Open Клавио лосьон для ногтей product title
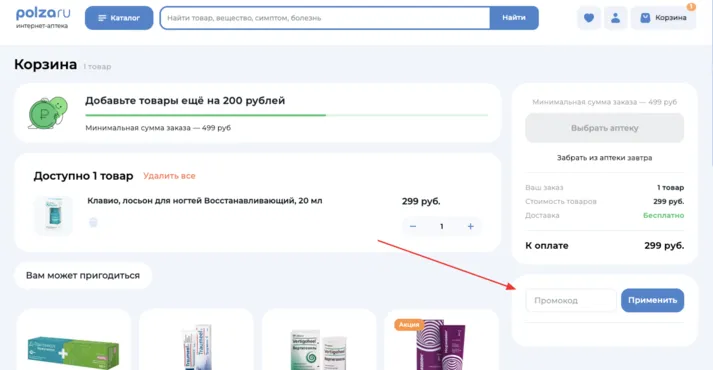 click(x=205, y=200)
